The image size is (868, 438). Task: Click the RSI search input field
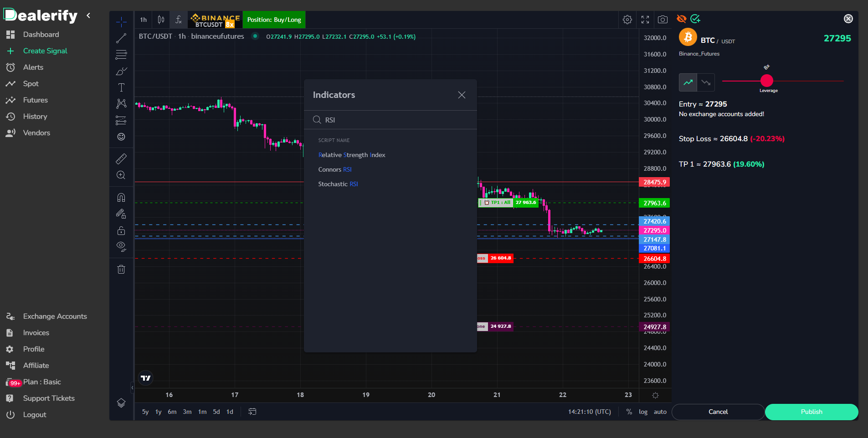392,120
